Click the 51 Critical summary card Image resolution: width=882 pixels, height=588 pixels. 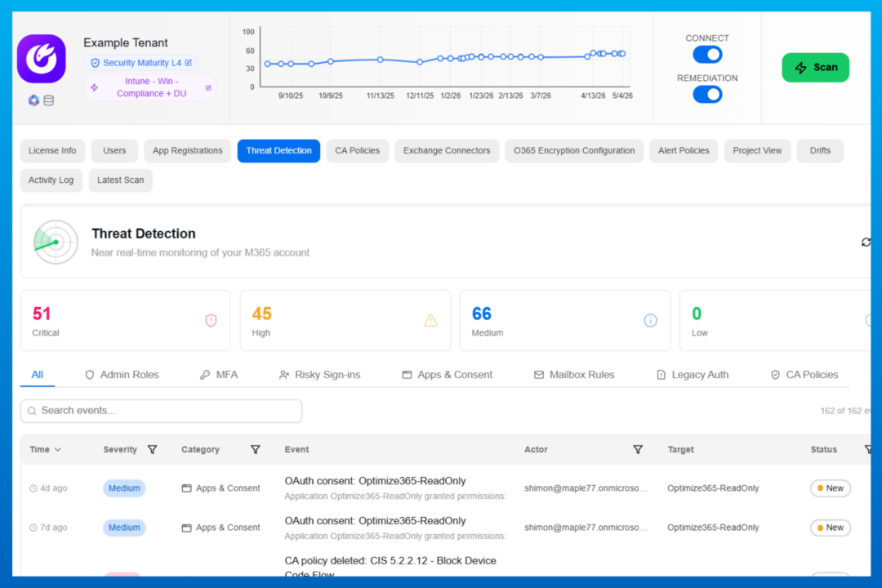126,321
